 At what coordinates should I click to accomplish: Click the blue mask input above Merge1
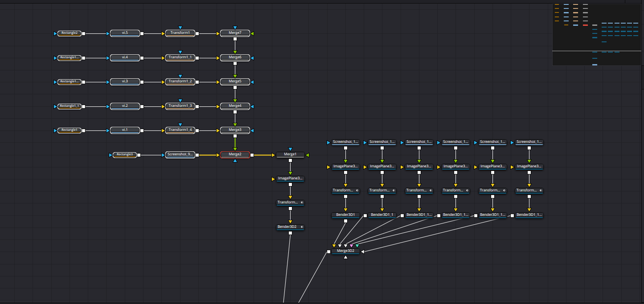pos(290,149)
